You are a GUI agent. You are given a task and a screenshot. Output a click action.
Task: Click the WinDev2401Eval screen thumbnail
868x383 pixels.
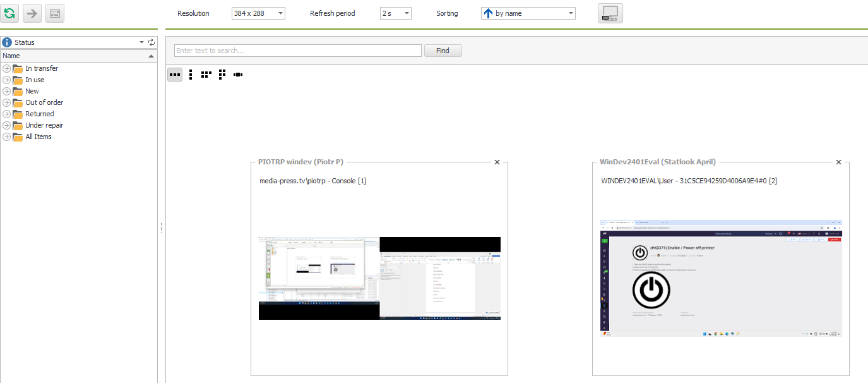pos(720,278)
